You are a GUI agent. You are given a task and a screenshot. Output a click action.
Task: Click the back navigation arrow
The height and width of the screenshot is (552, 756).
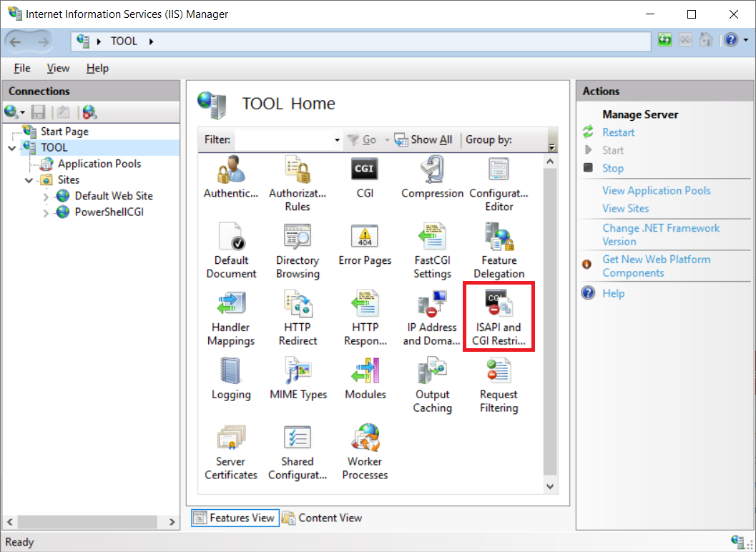pos(16,42)
